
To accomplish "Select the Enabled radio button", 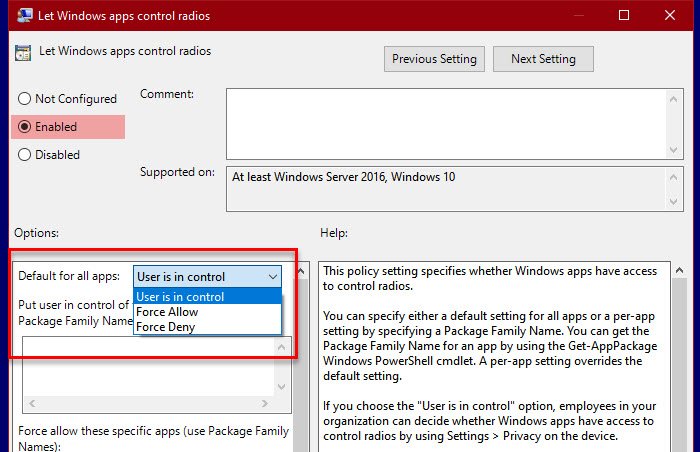I will [25, 127].
